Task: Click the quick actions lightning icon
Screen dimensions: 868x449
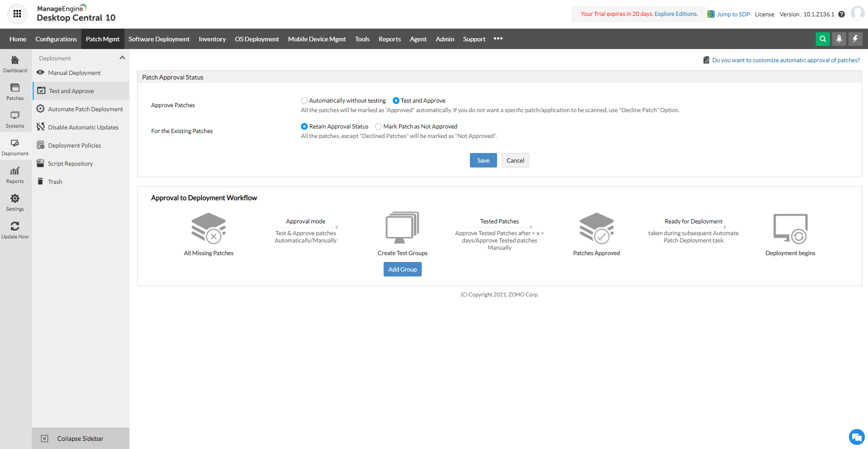Action: 855,39
